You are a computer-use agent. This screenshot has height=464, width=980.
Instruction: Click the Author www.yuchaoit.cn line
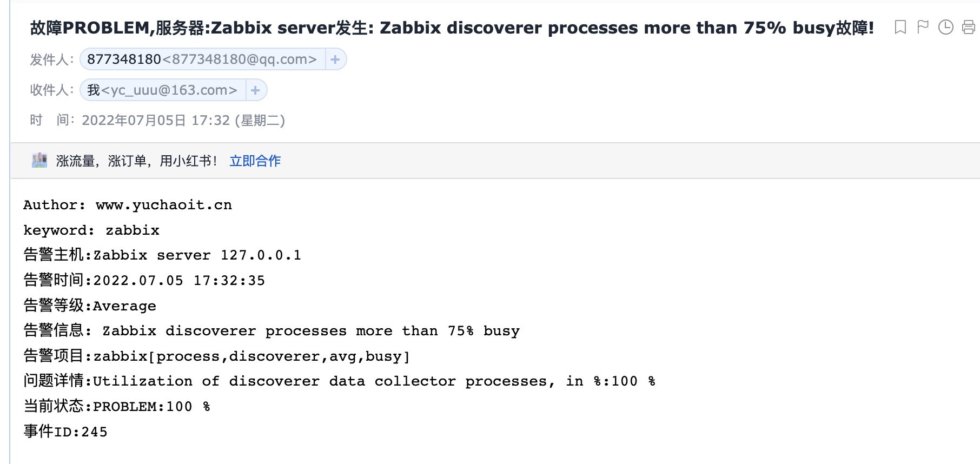pyautogui.click(x=128, y=205)
